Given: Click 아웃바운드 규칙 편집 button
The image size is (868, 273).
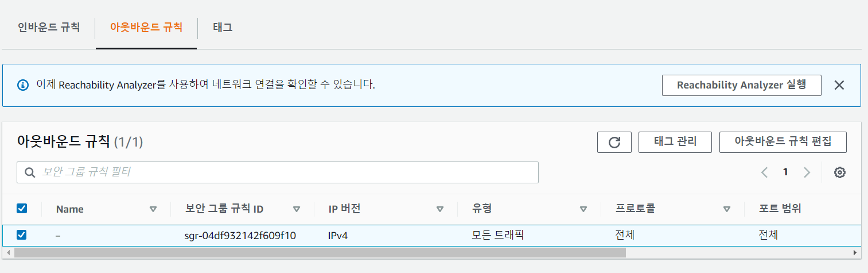Looking at the screenshot, I should (783, 142).
